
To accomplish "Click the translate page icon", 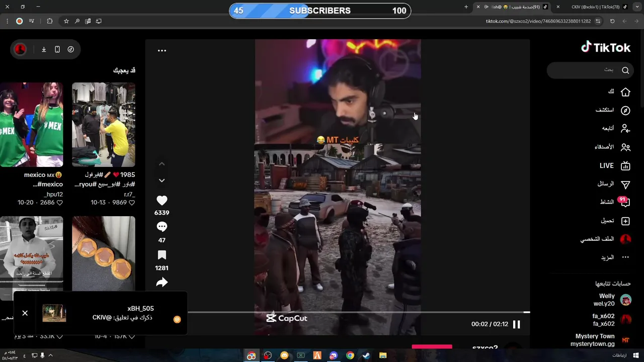I will (x=88, y=21).
